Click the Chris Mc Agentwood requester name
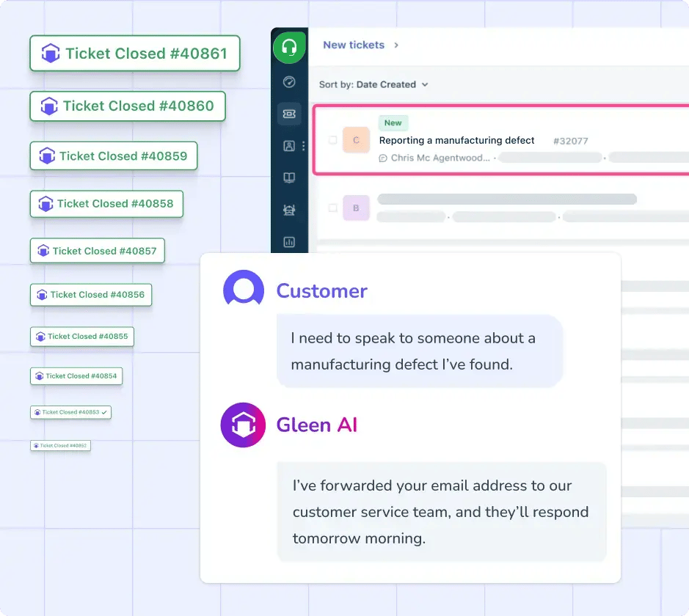689x616 pixels. pos(440,158)
